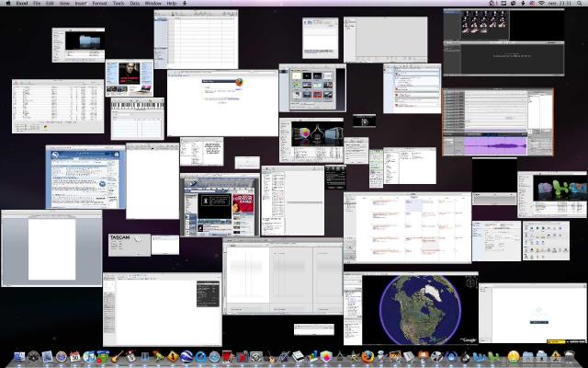This screenshot has height=368, width=588.
Task: Open the File menu
Action: coord(37,3)
